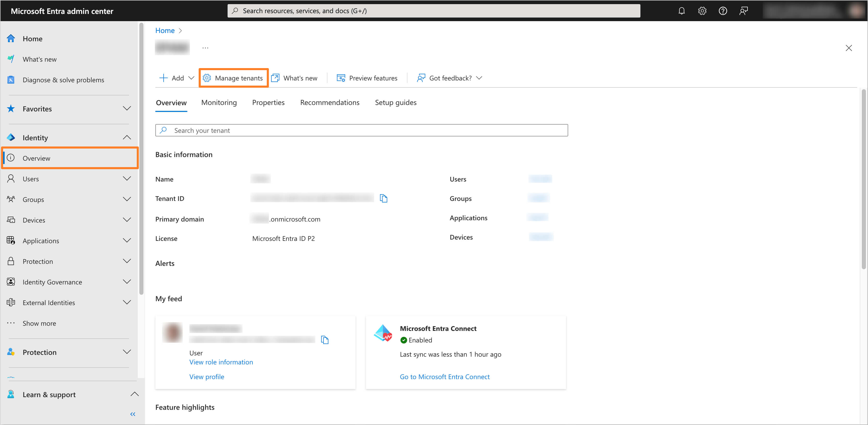Open the settings gear in top bar
The image size is (868, 425).
(x=702, y=11)
